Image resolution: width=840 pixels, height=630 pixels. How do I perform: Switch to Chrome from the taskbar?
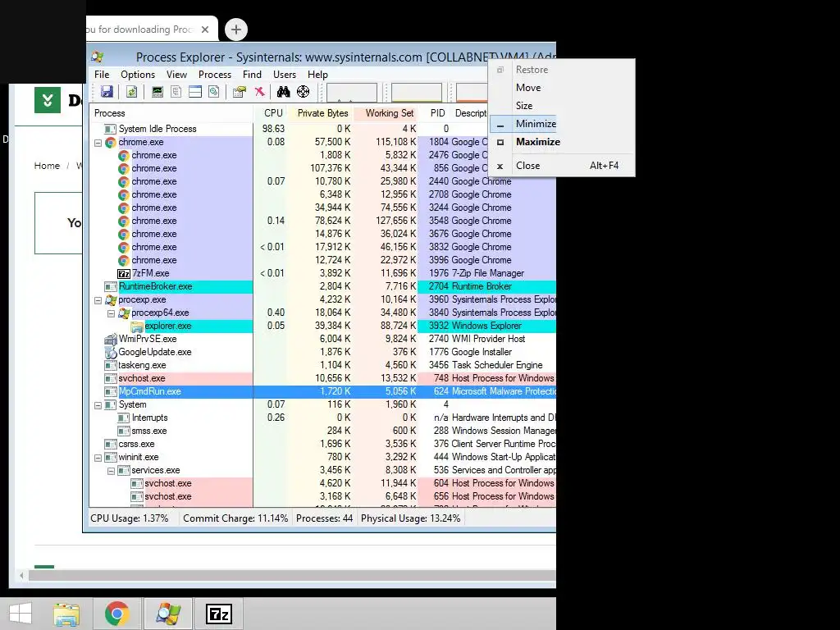point(116,614)
